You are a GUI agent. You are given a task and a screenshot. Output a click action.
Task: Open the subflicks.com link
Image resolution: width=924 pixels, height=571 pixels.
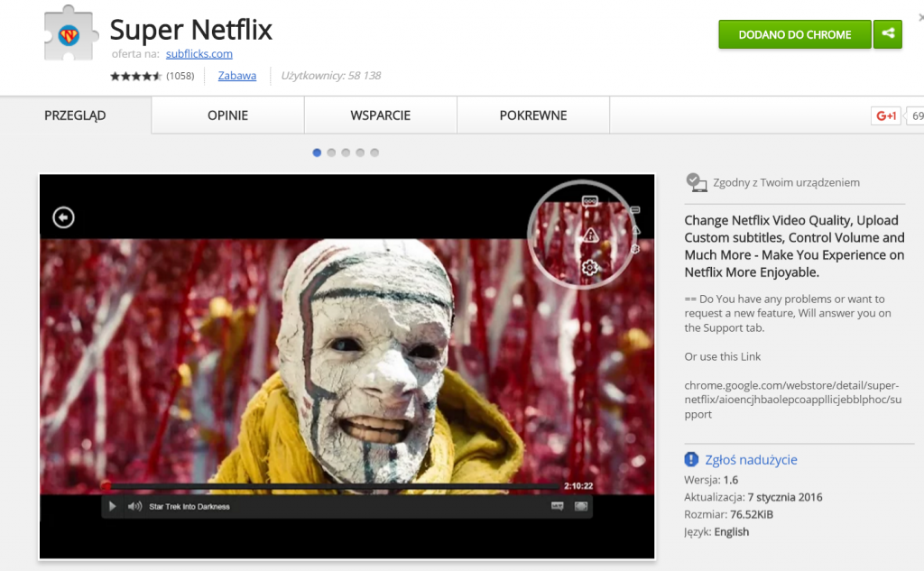click(199, 53)
